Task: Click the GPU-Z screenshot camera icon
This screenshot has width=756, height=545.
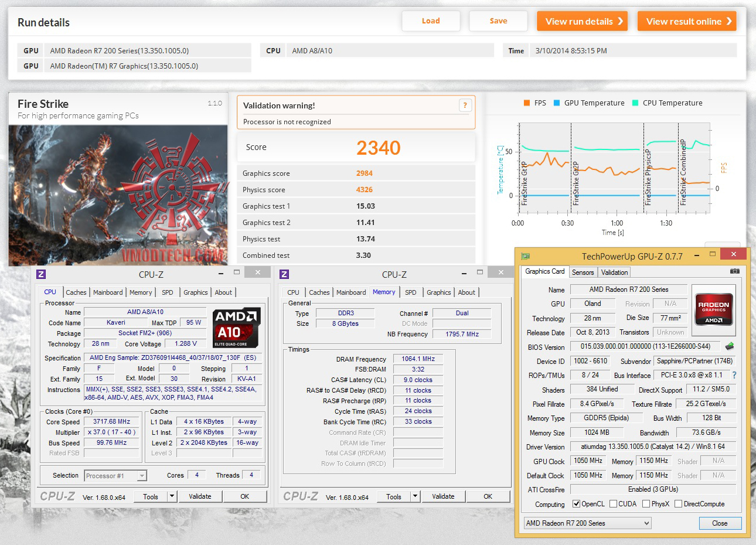Action: click(x=734, y=271)
